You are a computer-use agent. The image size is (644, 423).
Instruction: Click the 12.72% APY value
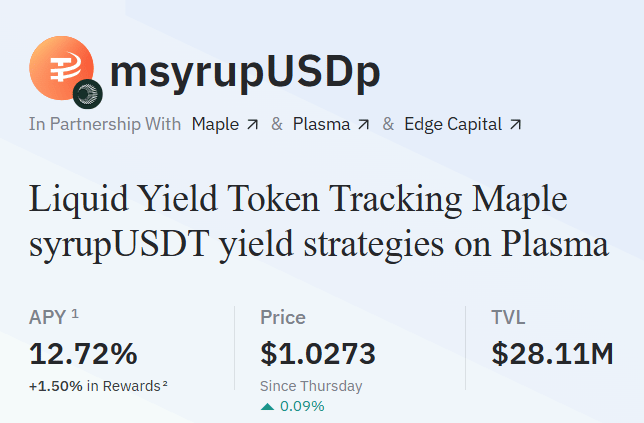tap(83, 353)
